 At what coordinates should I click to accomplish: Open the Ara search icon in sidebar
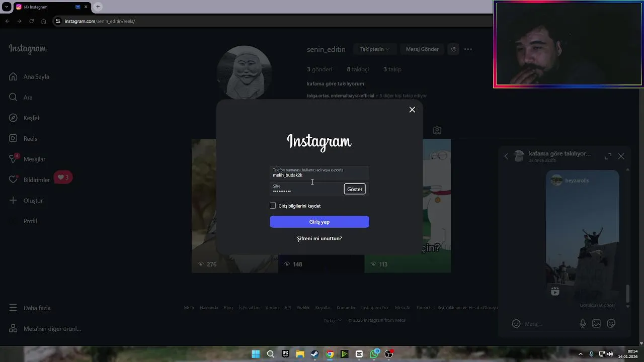[x=13, y=97]
